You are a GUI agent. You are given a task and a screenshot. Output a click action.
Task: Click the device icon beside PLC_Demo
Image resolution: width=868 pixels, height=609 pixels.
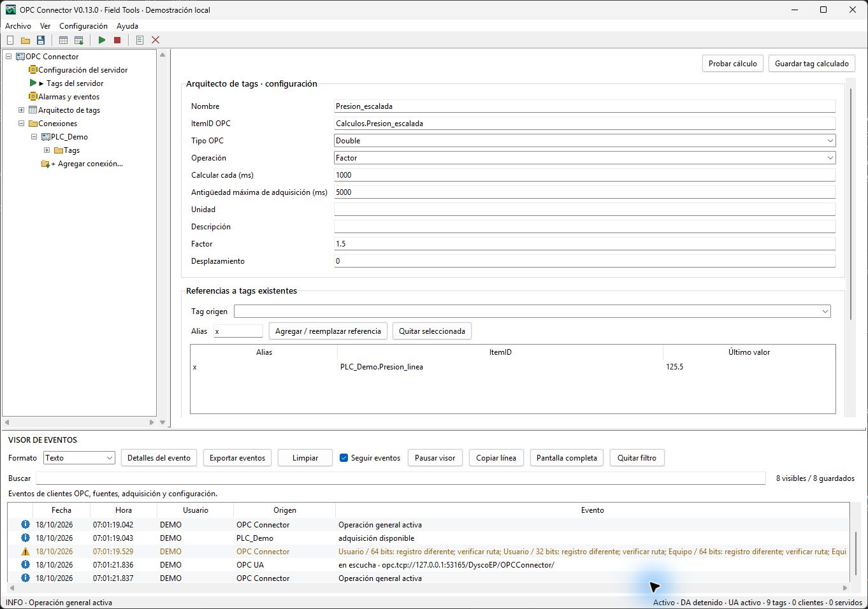pyautogui.click(x=46, y=137)
